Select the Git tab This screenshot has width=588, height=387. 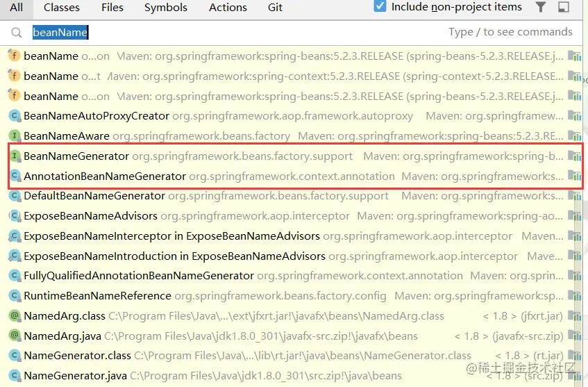[275, 8]
